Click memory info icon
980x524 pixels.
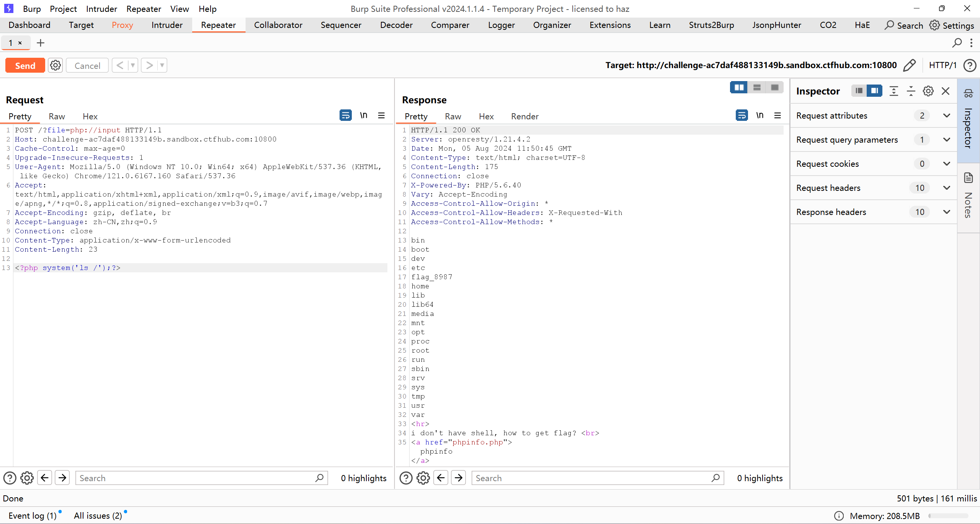point(839,516)
